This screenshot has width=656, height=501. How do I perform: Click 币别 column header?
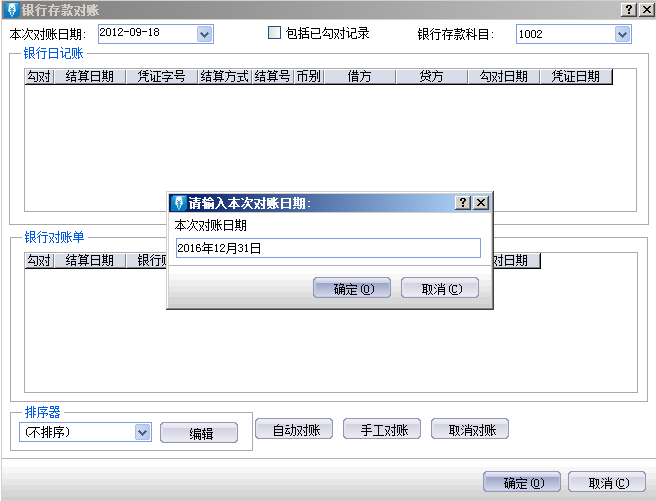coord(309,77)
